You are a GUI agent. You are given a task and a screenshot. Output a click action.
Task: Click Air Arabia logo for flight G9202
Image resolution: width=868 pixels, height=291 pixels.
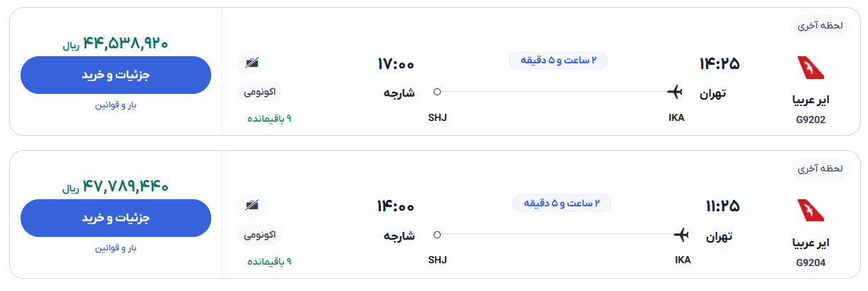(810, 68)
